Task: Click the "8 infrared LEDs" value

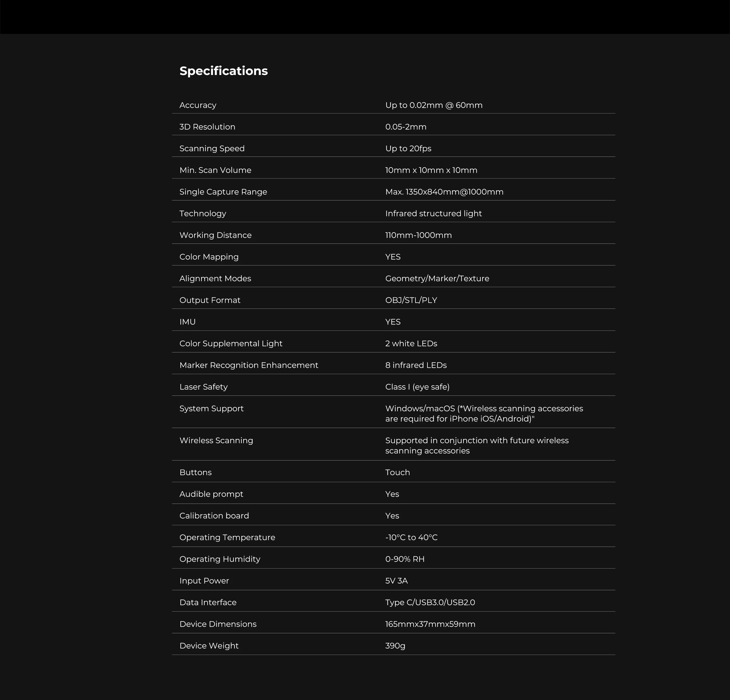Action: (416, 365)
